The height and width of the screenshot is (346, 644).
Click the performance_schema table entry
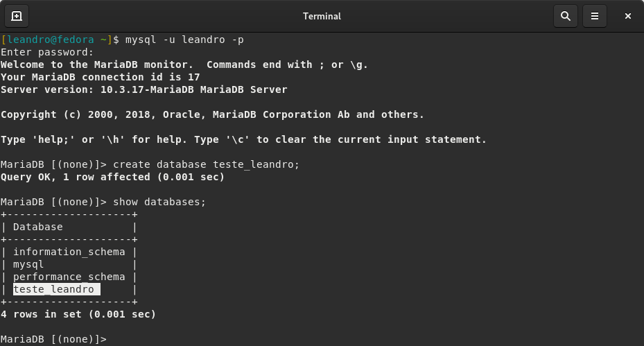coord(69,277)
